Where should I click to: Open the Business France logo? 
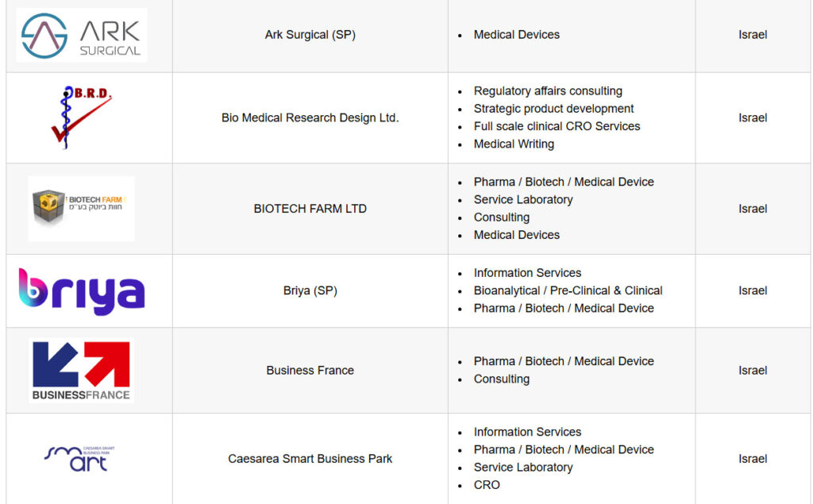(x=82, y=370)
